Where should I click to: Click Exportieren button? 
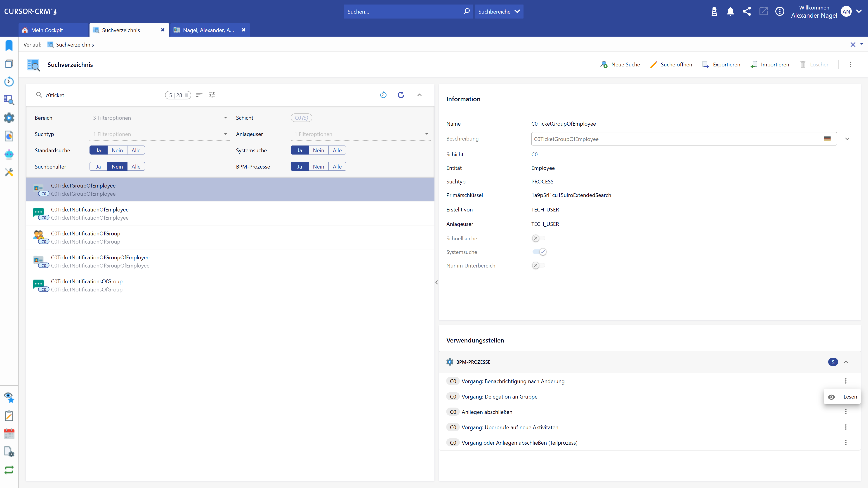(x=721, y=65)
